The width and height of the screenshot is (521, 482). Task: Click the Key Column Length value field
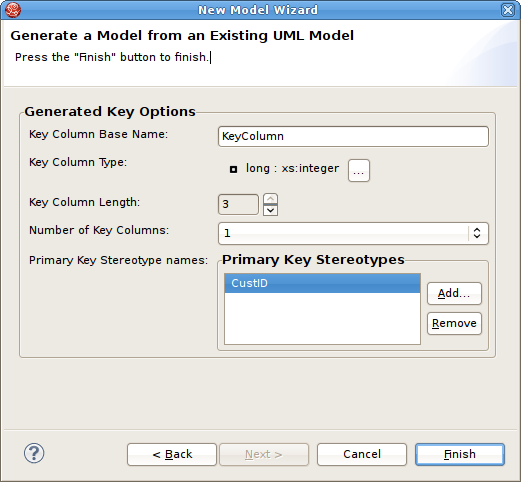(x=238, y=204)
